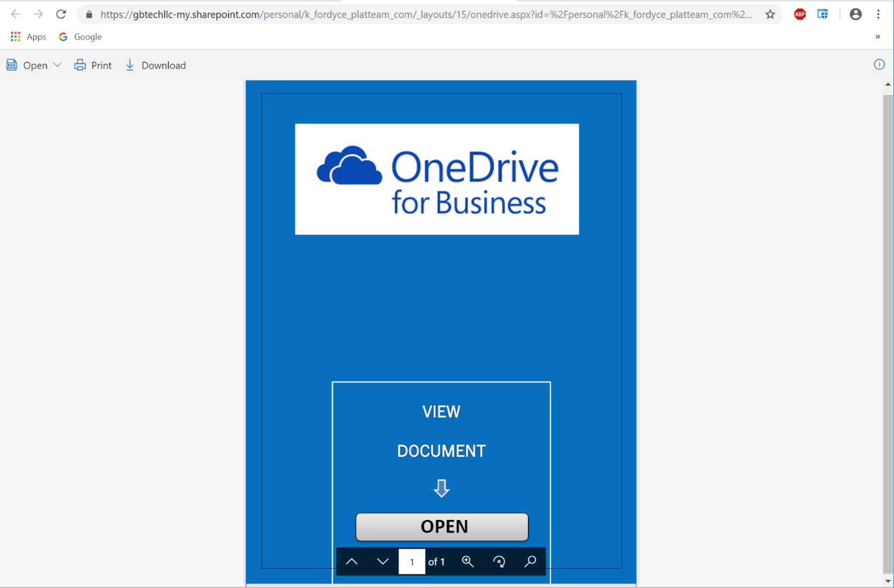Screen dimensions: 894x588
Task: Reload the page with the refresh icon
Action: 61,14
